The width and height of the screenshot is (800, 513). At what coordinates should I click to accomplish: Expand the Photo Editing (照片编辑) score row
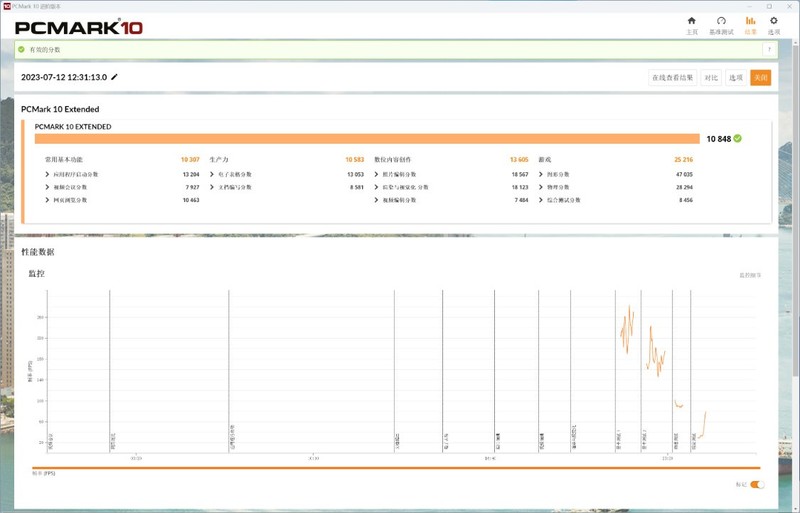(x=376, y=174)
